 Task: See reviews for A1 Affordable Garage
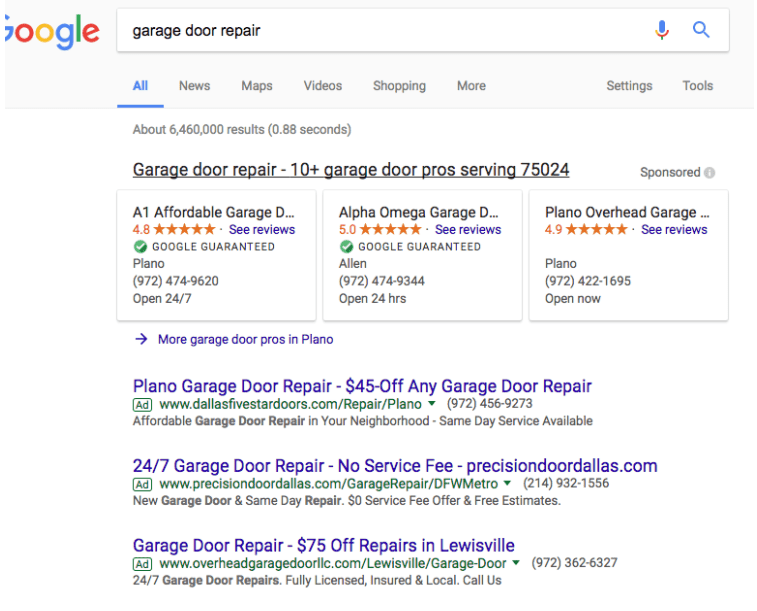(262, 230)
